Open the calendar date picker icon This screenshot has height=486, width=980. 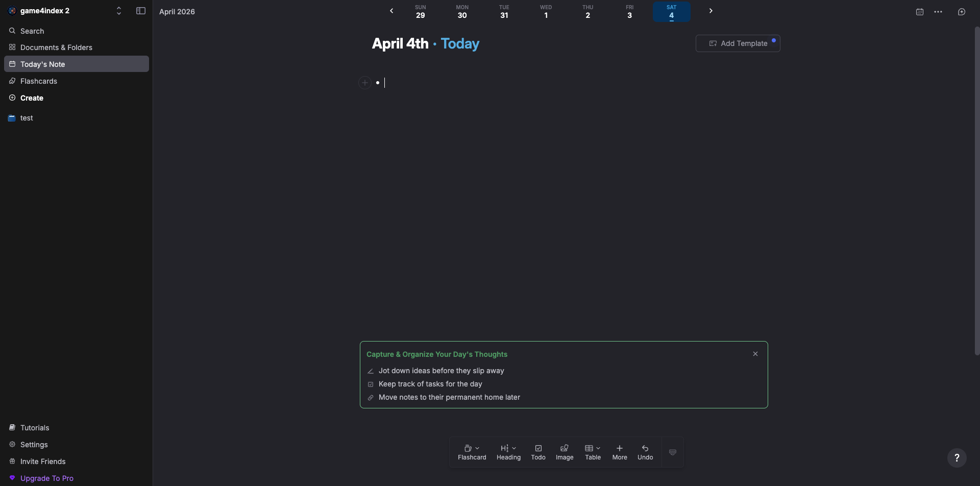(920, 11)
